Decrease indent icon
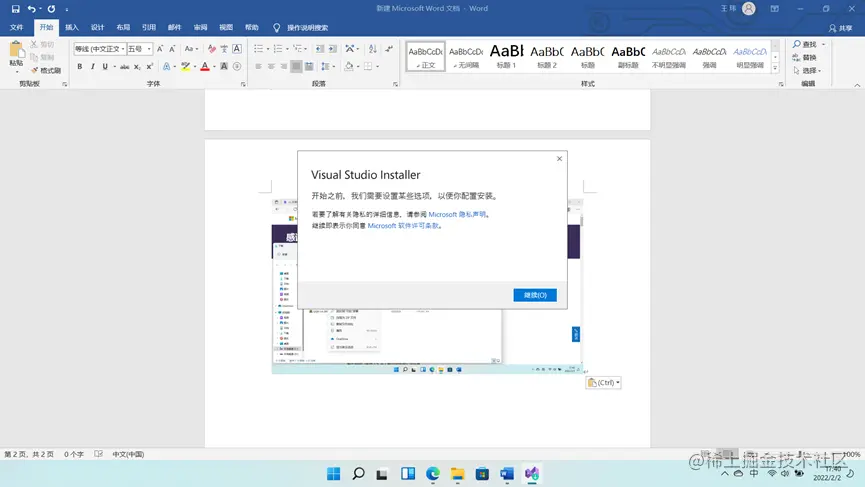 pyautogui.click(x=320, y=49)
